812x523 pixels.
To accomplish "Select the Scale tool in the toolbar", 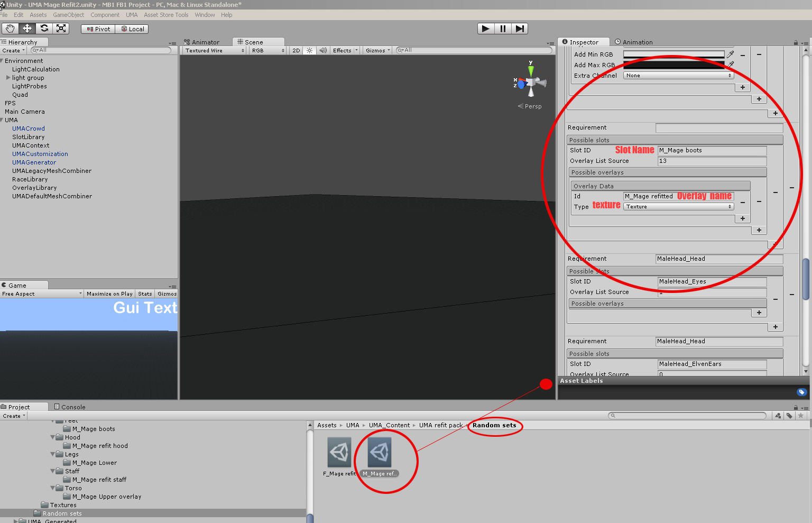I will click(x=61, y=29).
